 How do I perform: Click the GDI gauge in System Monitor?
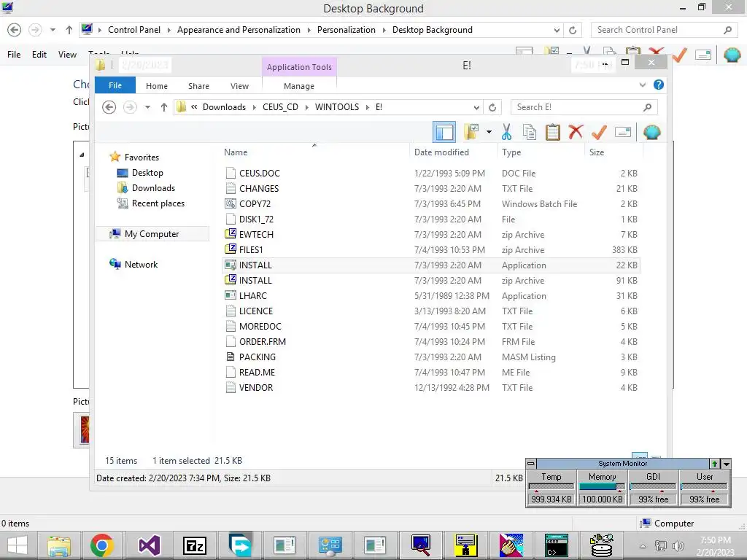point(653,488)
